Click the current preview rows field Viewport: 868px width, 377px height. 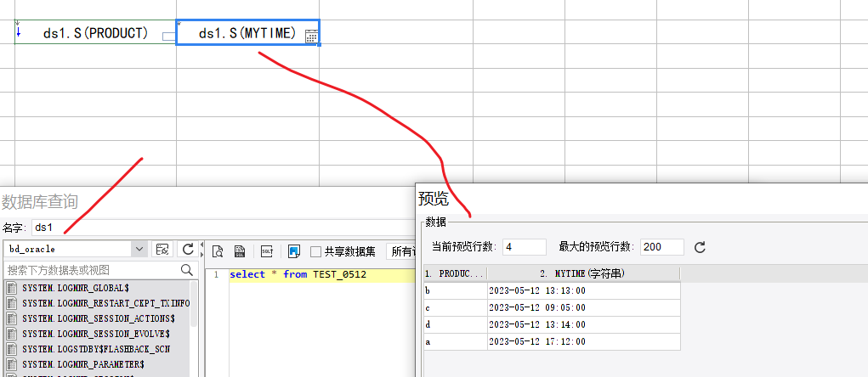click(525, 247)
